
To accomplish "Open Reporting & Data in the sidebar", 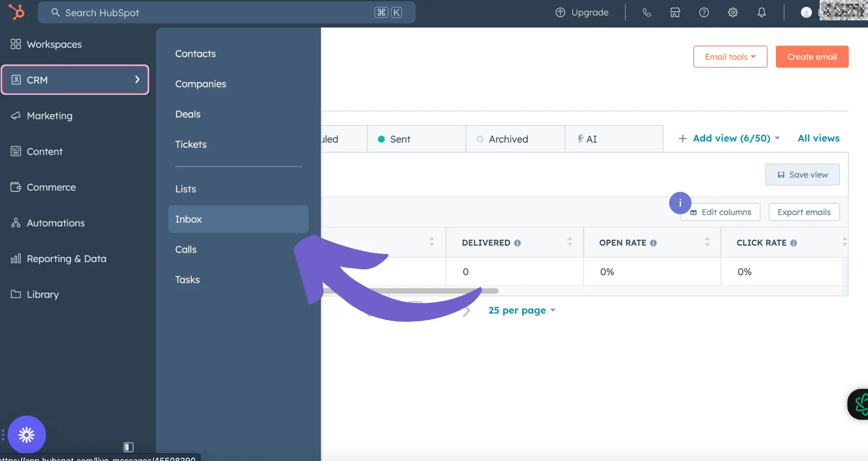I will (x=75, y=258).
